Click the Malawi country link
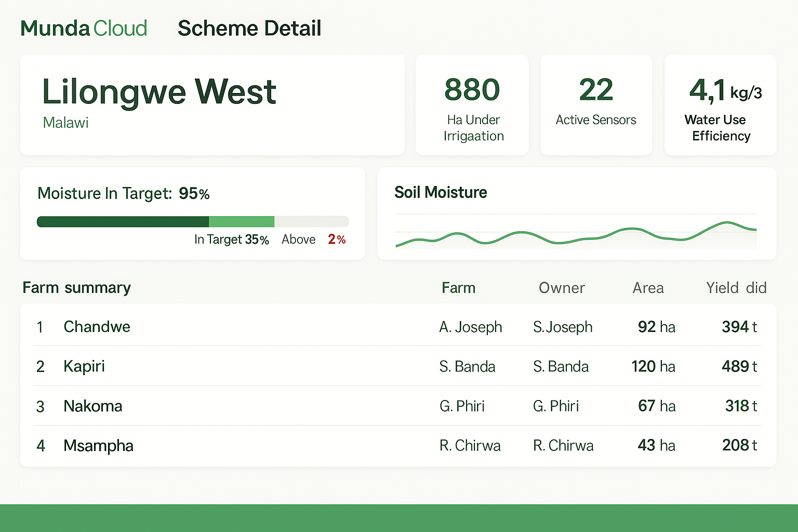 pos(65,123)
